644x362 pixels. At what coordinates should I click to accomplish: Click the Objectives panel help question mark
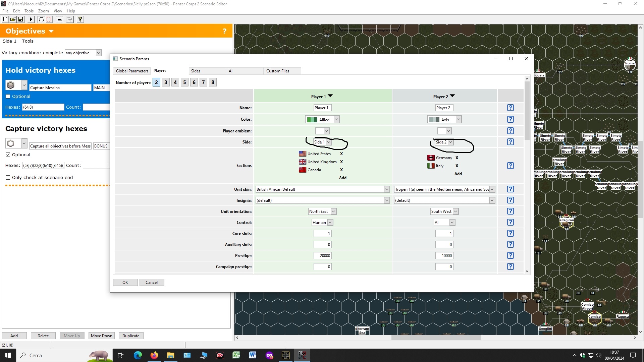point(224,31)
